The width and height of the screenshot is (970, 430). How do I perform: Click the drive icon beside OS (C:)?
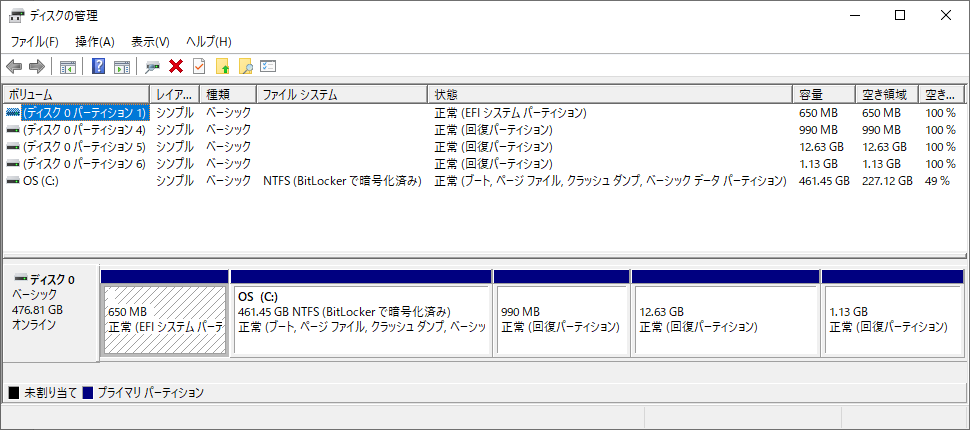click(x=13, y=181)
